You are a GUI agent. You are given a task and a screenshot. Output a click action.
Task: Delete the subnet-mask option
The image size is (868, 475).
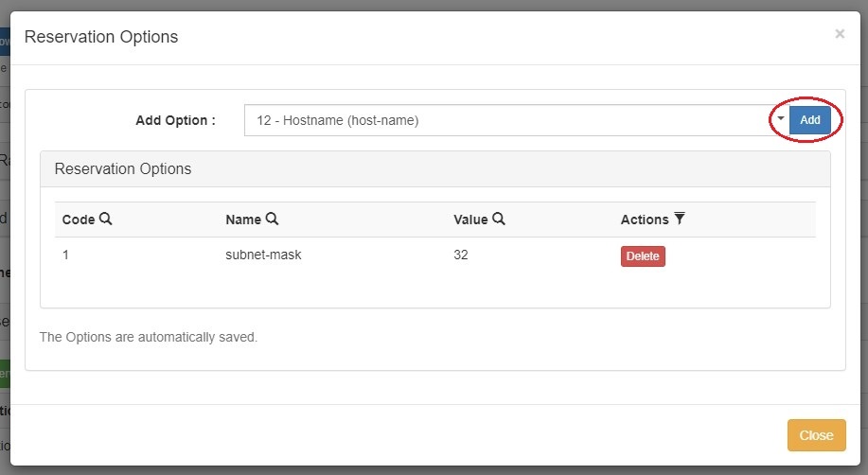coord(643,256)
